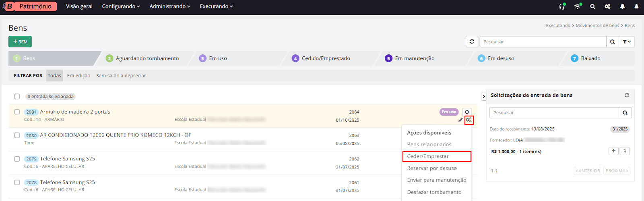This screenshot has width=644, height=201.
Task: Choose Ceder/Emprestar from the actions menu
Action: (x=436, y=156)
